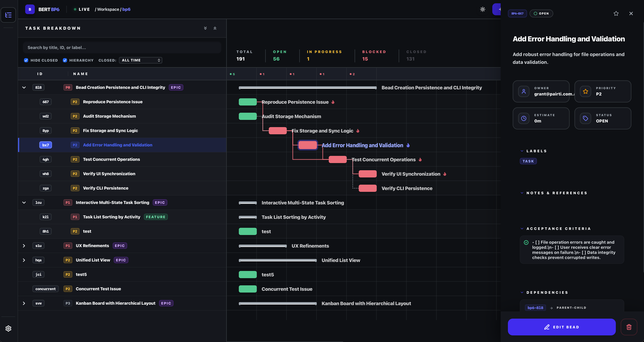Select the Blocked filter showing 15
The width and height of the screenshot is (644, 342).
point(374,55)
